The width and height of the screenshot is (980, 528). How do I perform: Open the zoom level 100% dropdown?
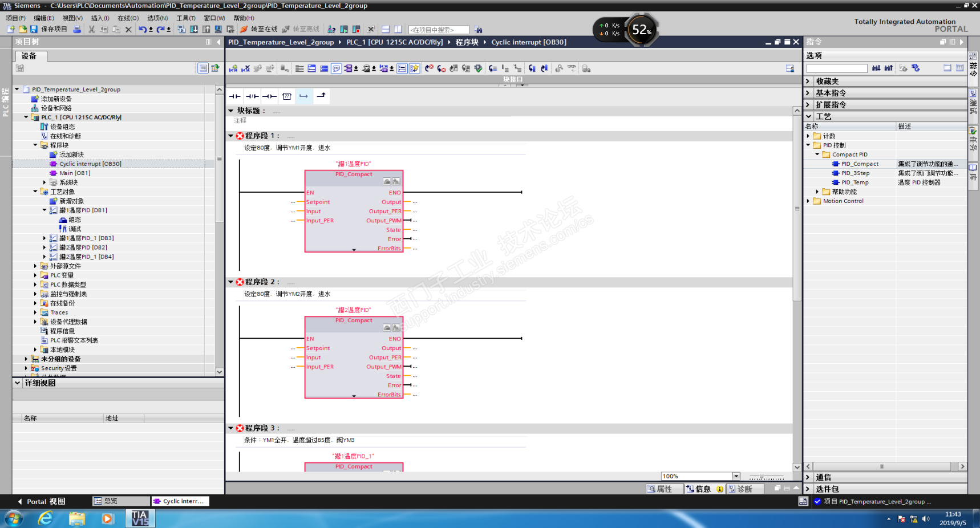coord(736,476)
